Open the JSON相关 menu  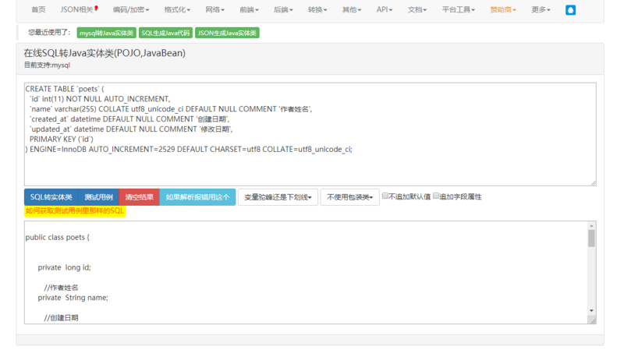pos(80,9)
